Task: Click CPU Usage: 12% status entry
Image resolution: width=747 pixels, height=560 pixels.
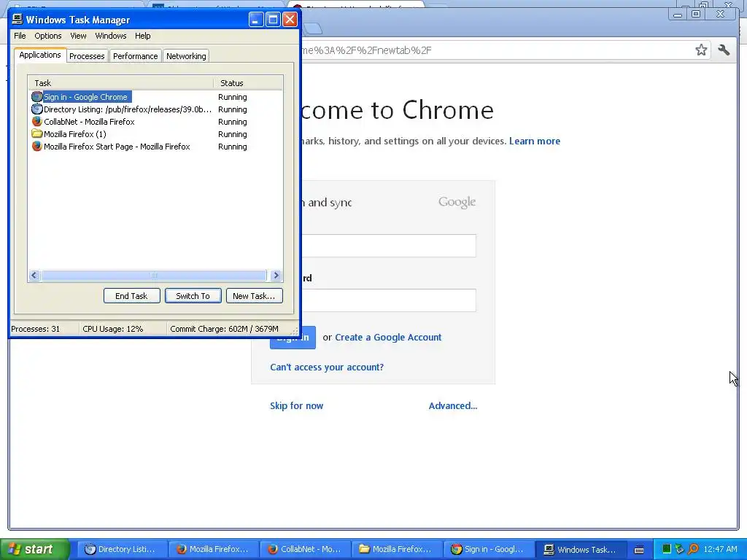Action: pos(113,329)
